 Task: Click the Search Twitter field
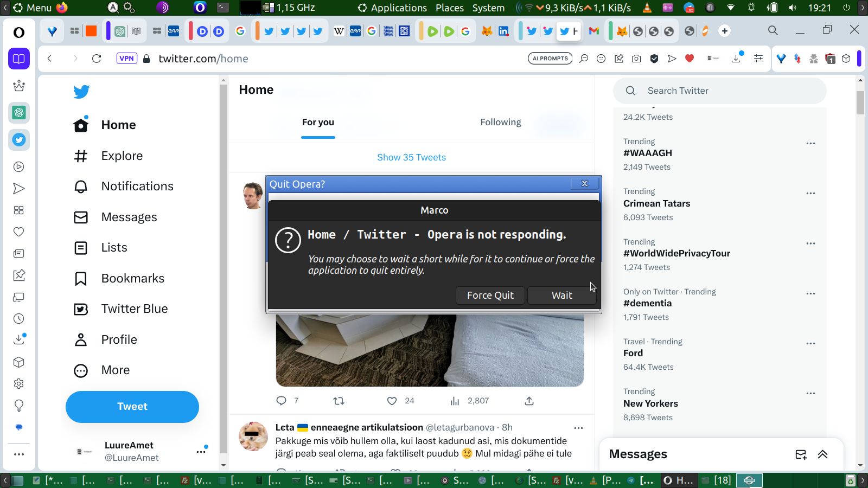(x=720, y=91)
